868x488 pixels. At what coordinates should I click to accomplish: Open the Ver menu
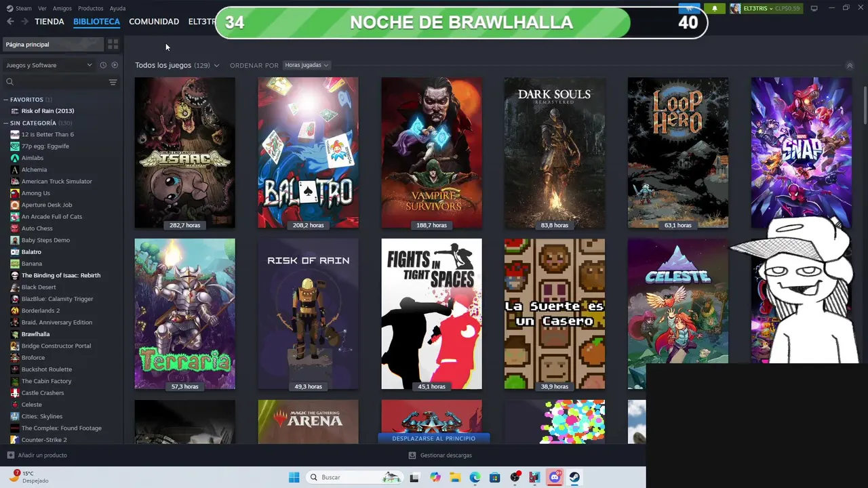pos(42,9)
